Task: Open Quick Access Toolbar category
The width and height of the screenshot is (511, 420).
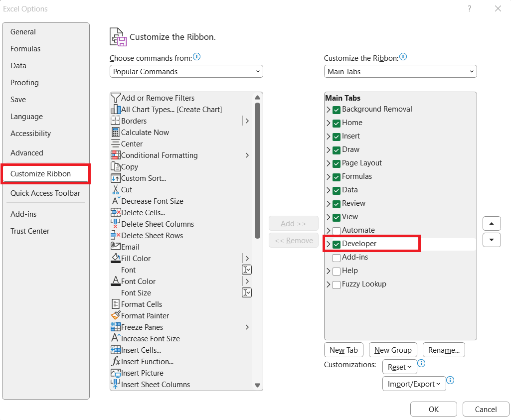Action: click(45, 193)
